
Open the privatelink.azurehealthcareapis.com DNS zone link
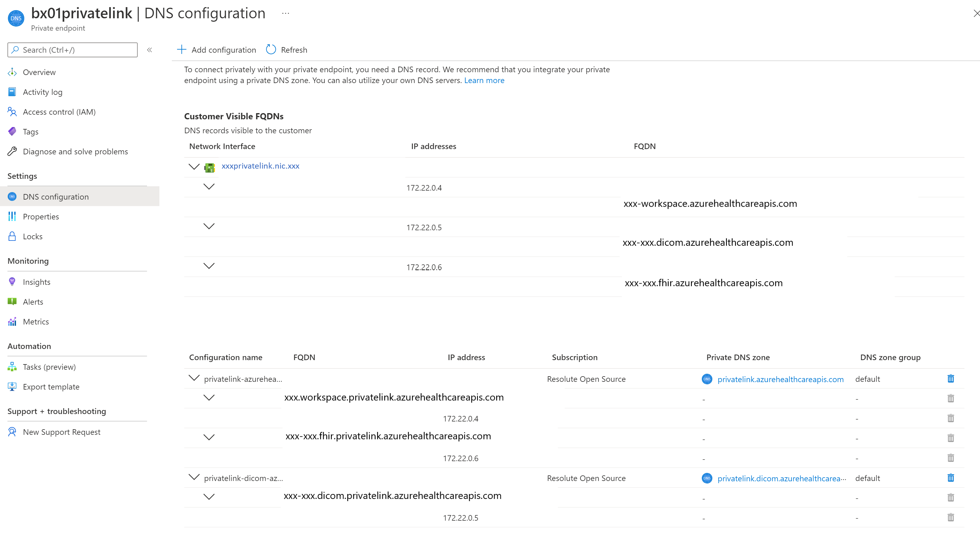click(x=780, y=379)
